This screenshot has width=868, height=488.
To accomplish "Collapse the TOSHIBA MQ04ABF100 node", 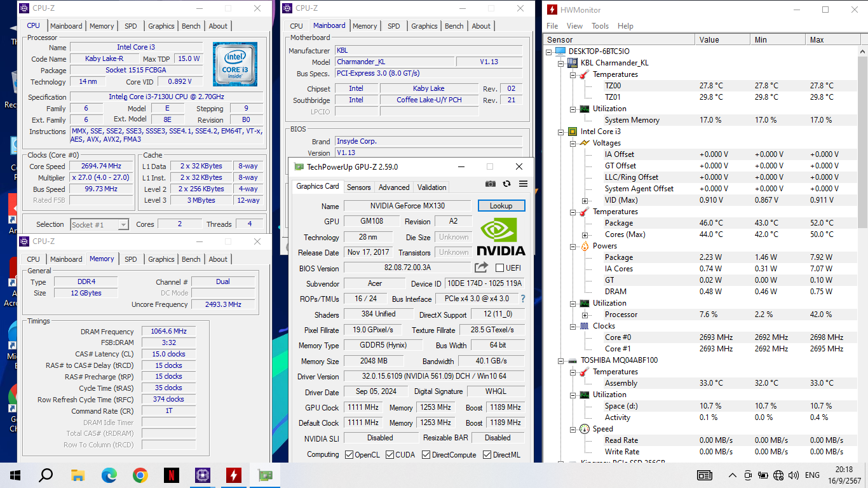I will click(x=561, y=360).
